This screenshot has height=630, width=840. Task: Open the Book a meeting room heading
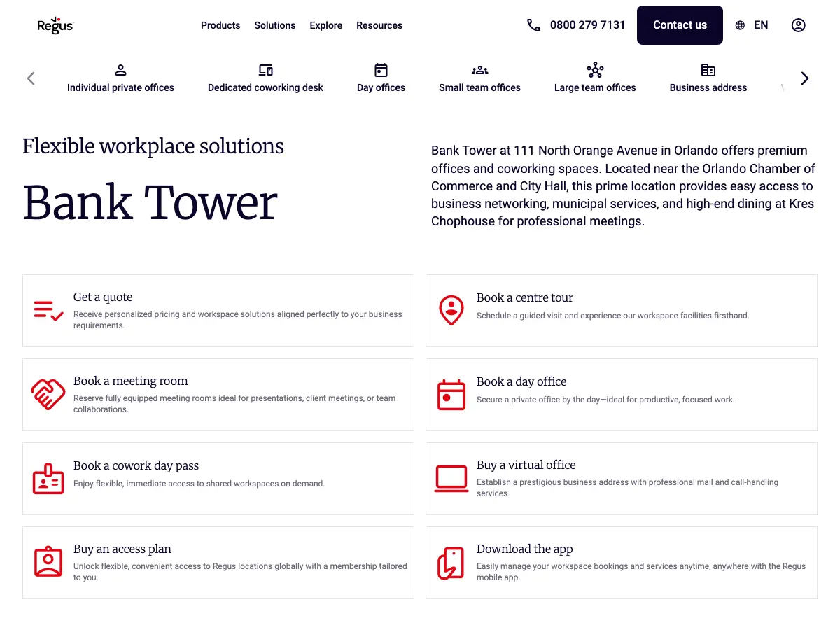coord(131,381)
